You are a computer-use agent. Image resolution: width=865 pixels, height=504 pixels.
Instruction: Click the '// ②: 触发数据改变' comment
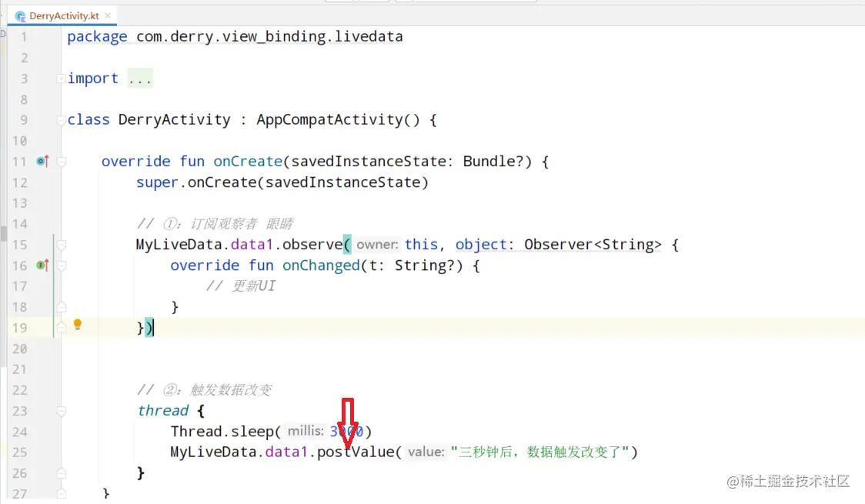pyautogui.click(x=205, y=390)
